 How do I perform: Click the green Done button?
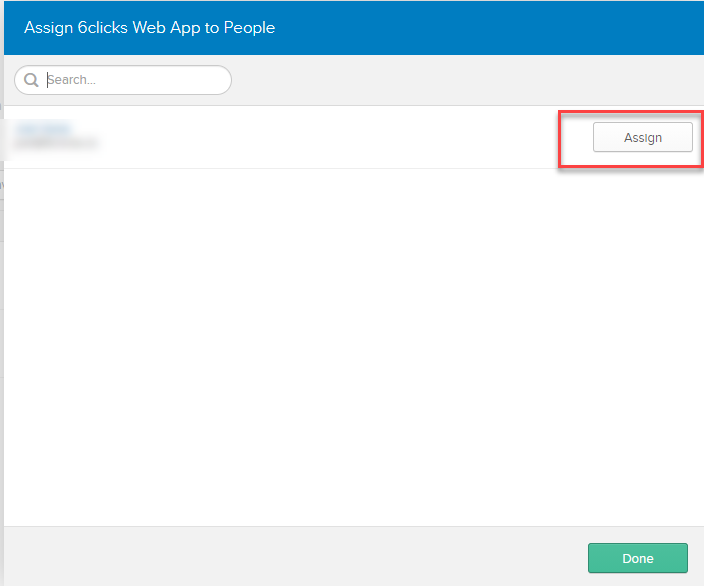tap(638, 558)
